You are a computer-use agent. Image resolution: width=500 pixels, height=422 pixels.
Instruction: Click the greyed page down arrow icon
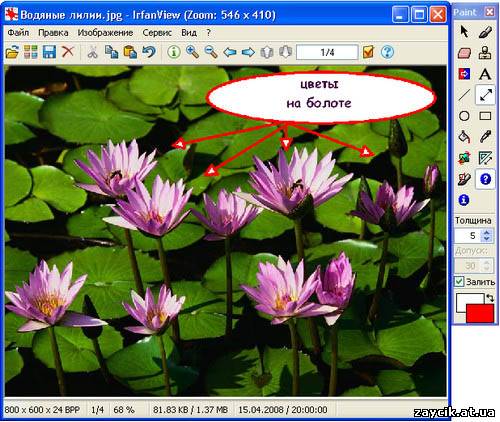285,52
